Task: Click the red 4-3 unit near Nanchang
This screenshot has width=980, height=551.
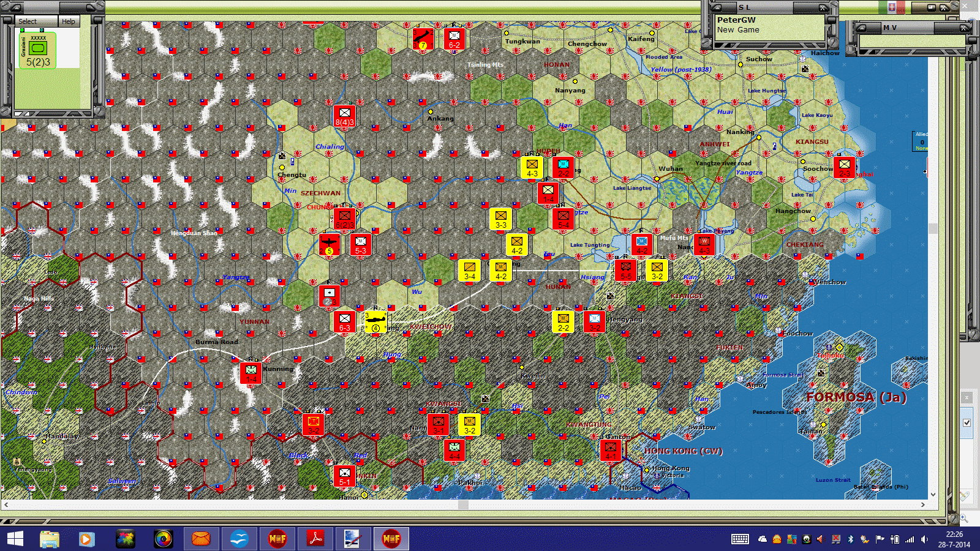Action: click(704, 244)
